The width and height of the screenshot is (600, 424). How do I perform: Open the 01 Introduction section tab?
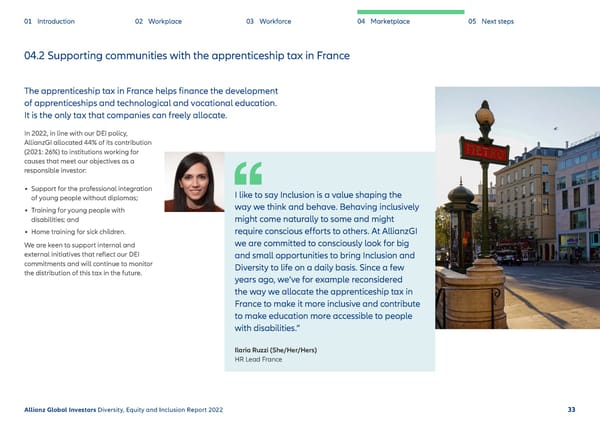click(49, 21)
